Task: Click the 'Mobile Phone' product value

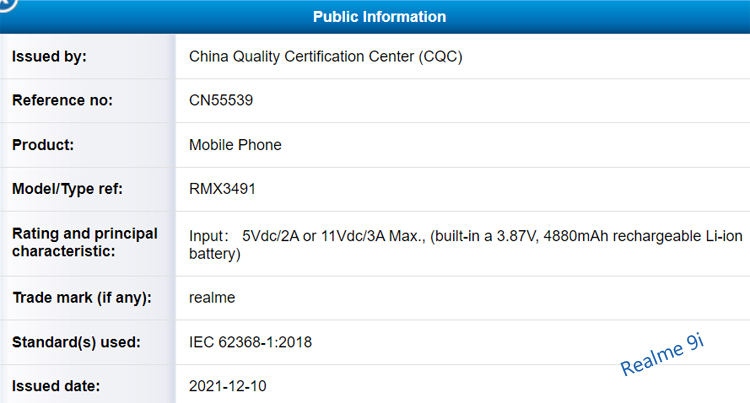Action: [x=235, y=144]
